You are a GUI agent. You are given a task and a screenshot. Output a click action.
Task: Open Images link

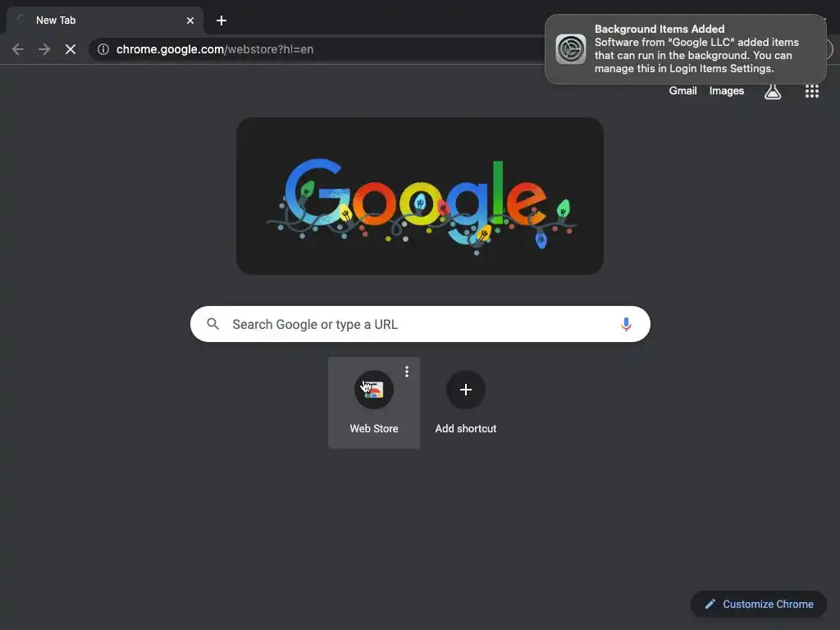tap(727, 91)
